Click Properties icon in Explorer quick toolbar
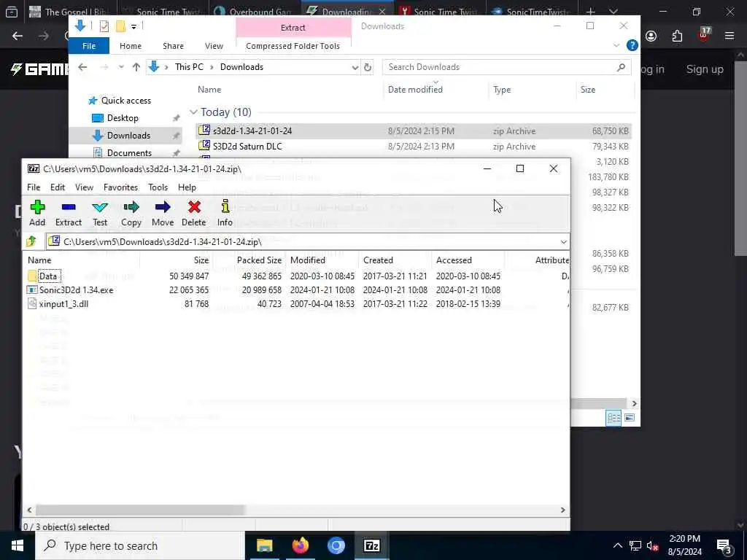 pyautogui.click(x=104, y=26)
